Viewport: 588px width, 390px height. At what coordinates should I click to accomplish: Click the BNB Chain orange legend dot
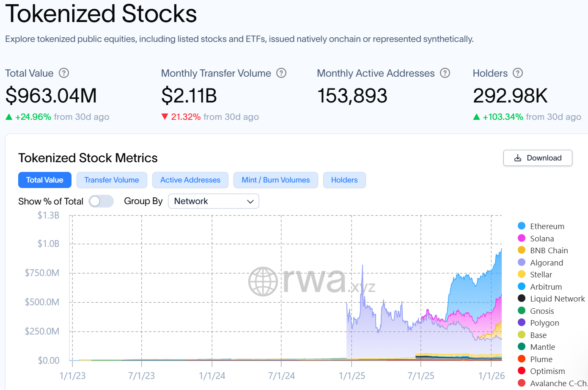pos(522,250)
